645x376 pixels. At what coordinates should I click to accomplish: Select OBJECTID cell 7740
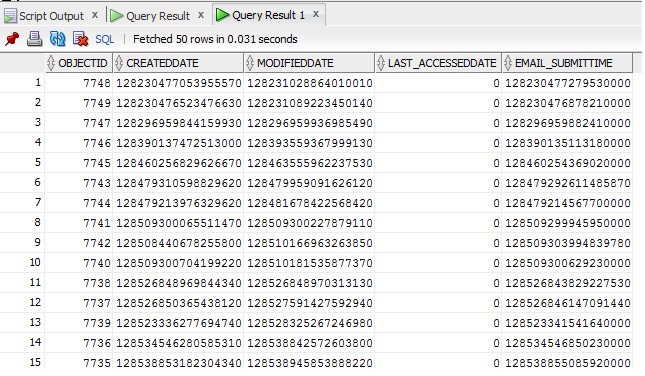point(79,263)
